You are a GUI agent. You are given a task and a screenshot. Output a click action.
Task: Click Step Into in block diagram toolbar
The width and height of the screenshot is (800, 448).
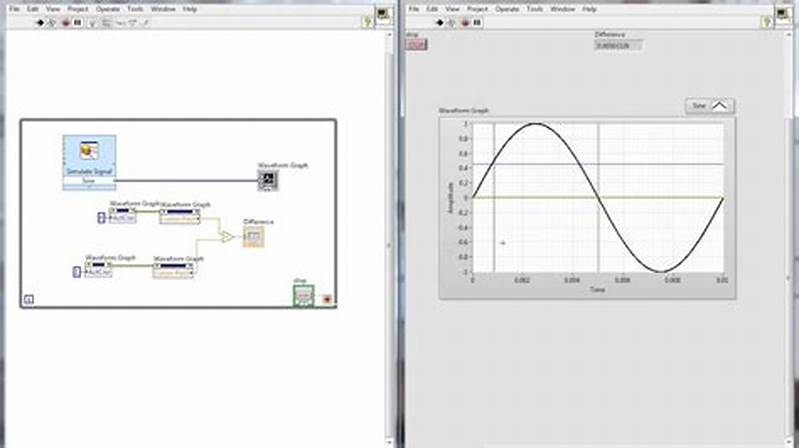coord(120,22)
